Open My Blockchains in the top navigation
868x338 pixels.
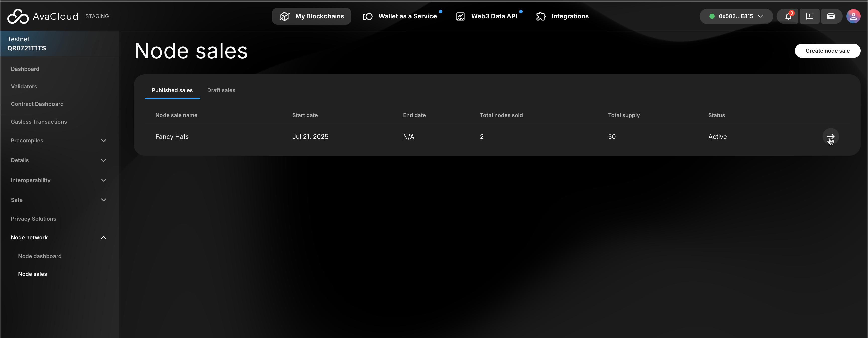[311, 16]
